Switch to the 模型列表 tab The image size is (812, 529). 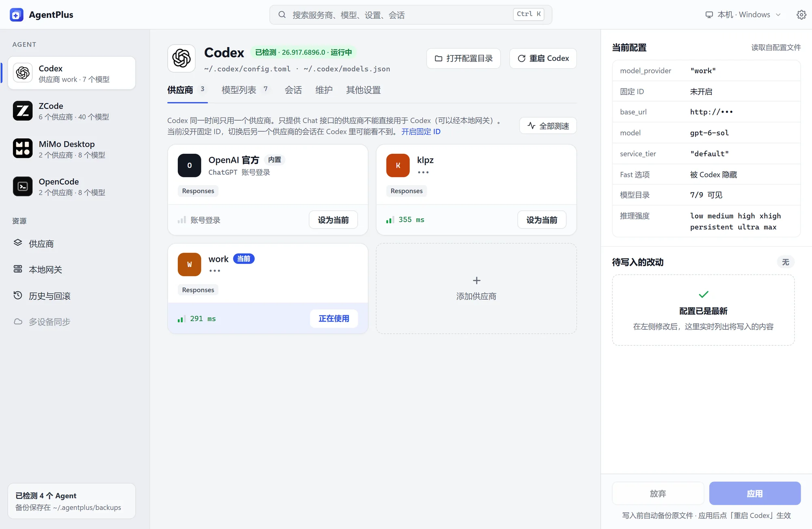click(245, 90)
